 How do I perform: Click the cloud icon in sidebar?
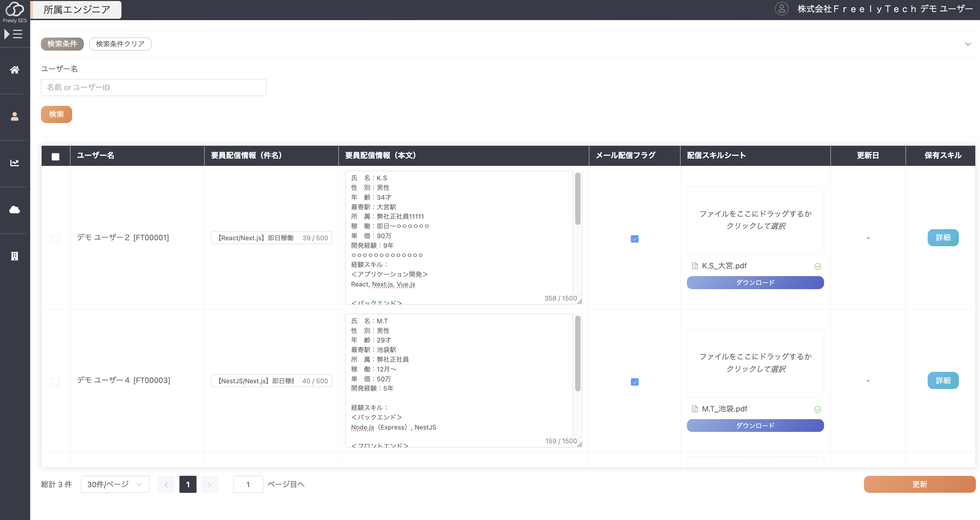coord(14,209)
